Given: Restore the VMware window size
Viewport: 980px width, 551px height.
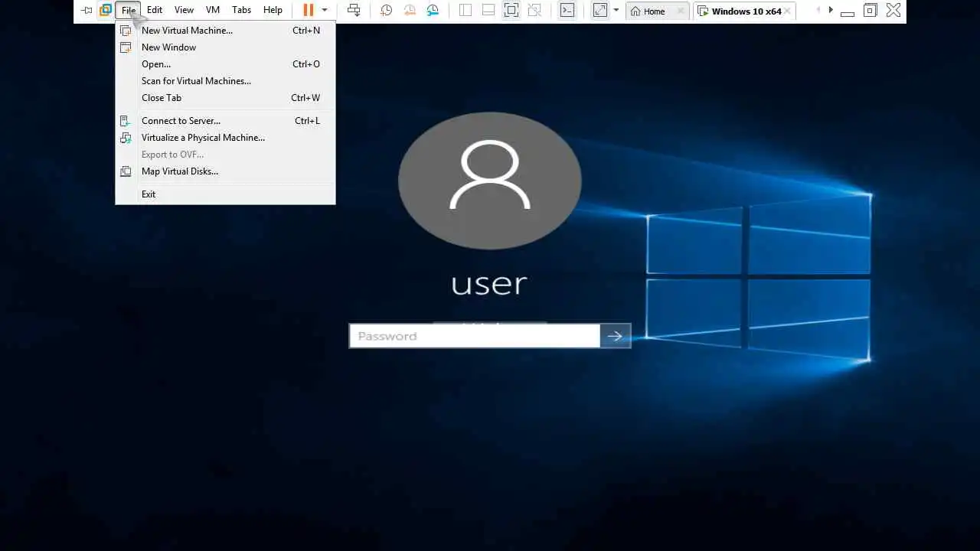Looking at the screenshot, I should [870, 10].
